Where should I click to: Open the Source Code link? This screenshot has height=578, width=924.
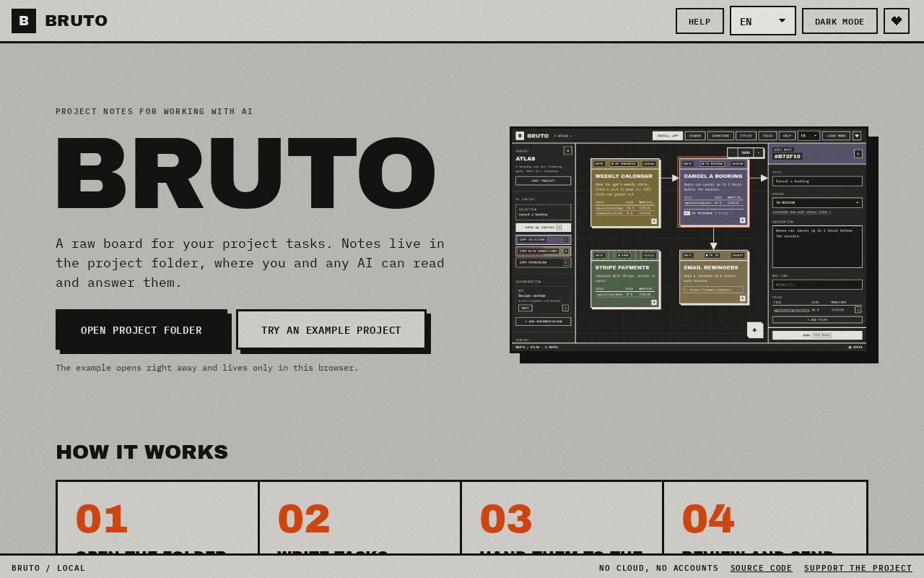761,568
